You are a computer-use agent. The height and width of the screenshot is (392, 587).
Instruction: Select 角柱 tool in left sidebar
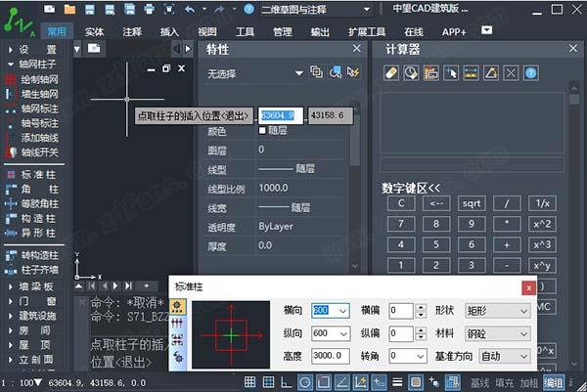pyautogui.click(x=32, y=189)
